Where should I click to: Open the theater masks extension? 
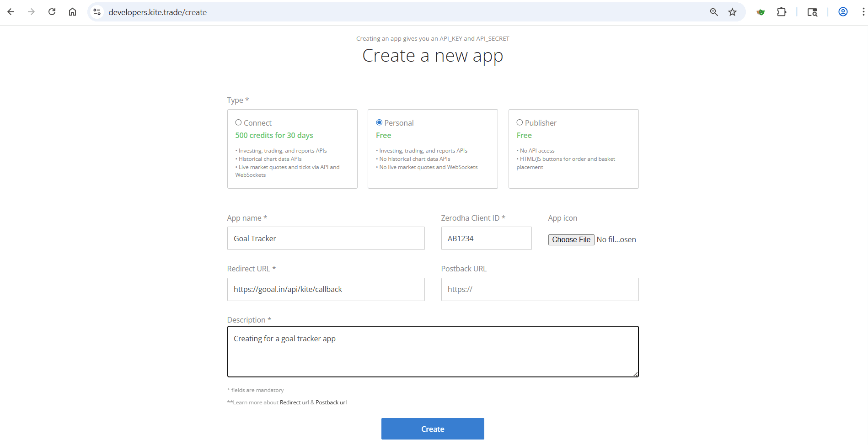pyautogui.click(x=761, y=12)
